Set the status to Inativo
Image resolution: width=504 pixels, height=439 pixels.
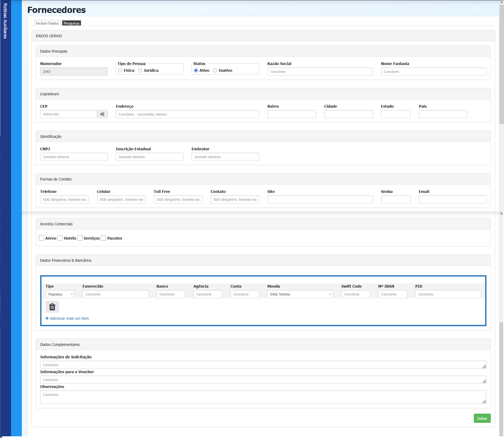pyautogui.click(x=215, y=70)
